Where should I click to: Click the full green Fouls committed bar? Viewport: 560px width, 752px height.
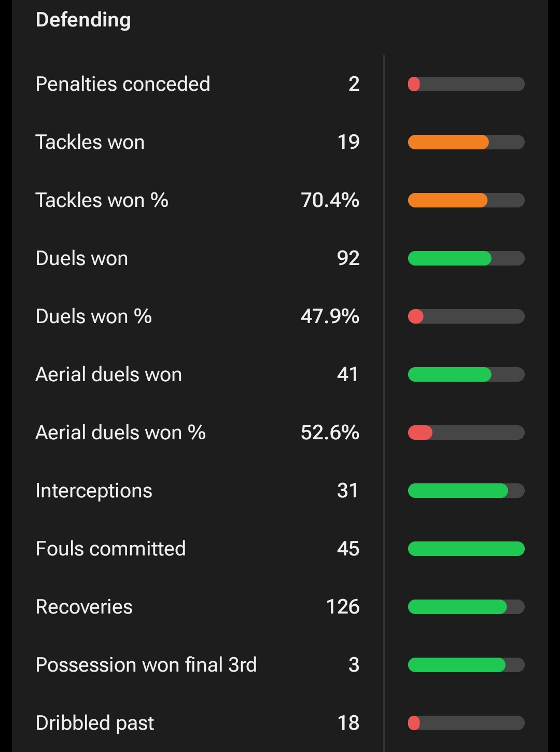coord(466,549)
